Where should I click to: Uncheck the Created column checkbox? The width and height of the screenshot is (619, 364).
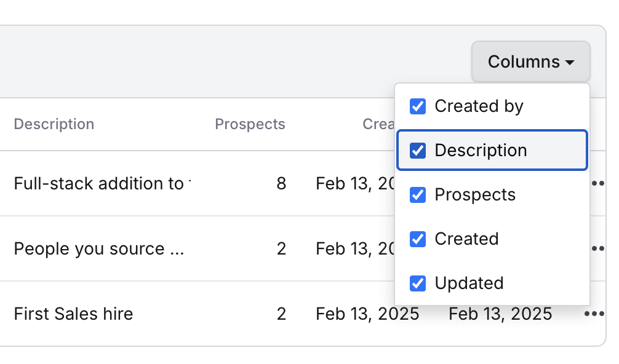418,239
